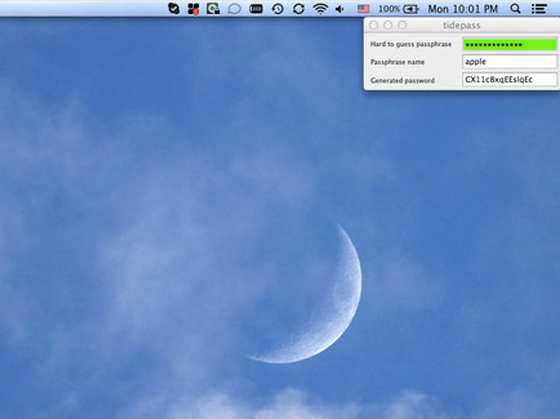The width and height of the screenshot is (560, 419).
Task: Click the shield checkmark menu bar icon
Action: tap(174, 9)
